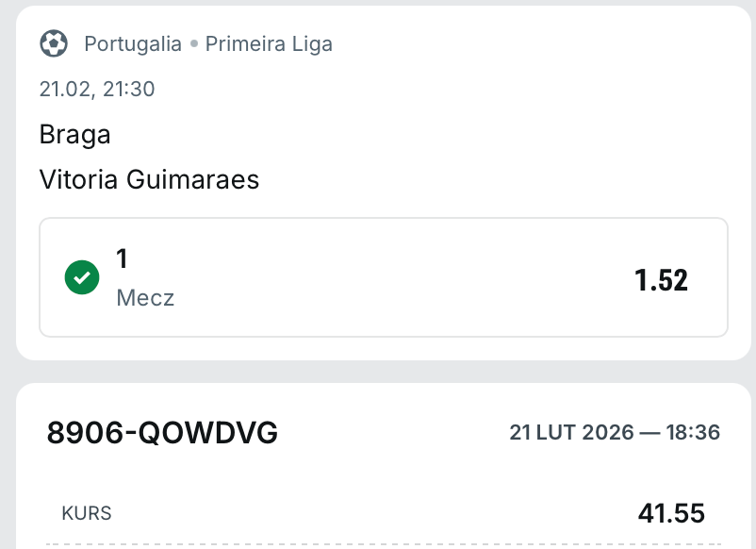Open the Primeira Liga league link
756x549 pixels.
(x=269, y=44)
